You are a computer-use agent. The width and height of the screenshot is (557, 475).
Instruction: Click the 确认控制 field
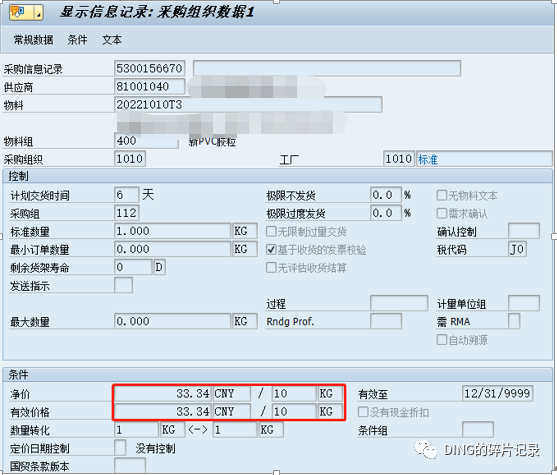[x=524, y=231]
